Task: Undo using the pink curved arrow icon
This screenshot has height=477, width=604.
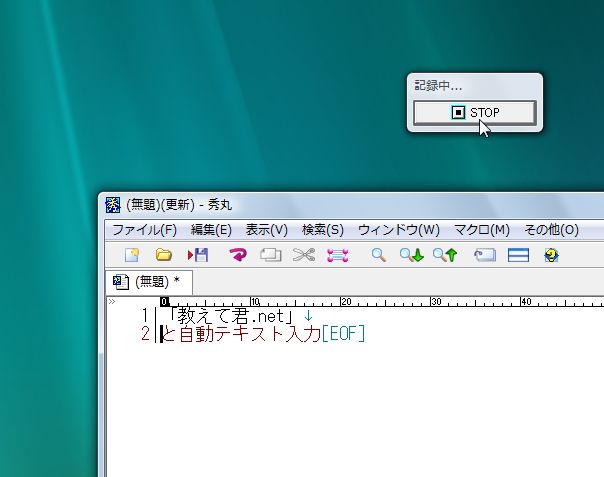Action: (x=238, y=255)
